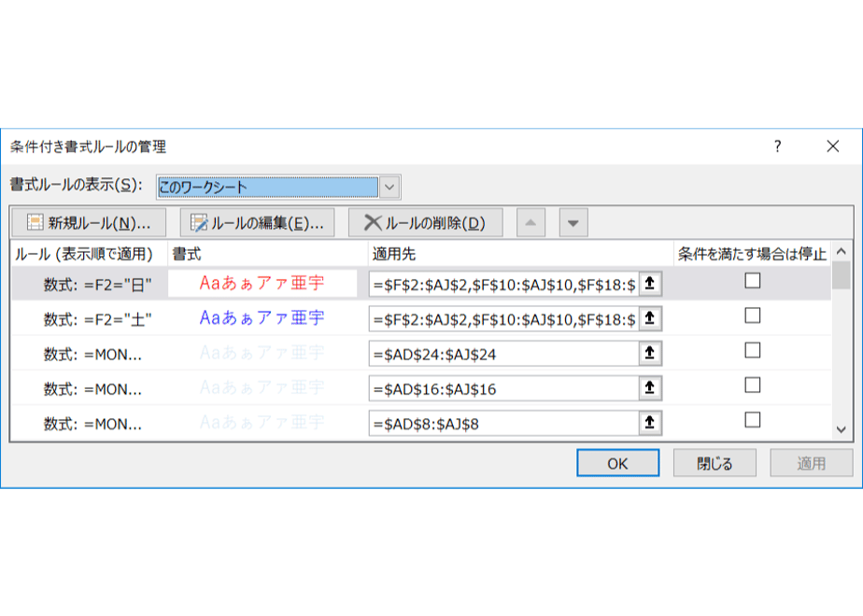The height and width of the screenshot is (616, 863).
Task: Select the rule 数式: =F2="日"
Action: coord(97,285)
